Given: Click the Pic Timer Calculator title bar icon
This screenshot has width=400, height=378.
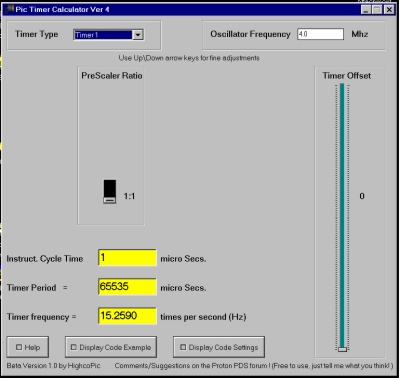Looking at the screenshot, I should (x=9, y=9).
